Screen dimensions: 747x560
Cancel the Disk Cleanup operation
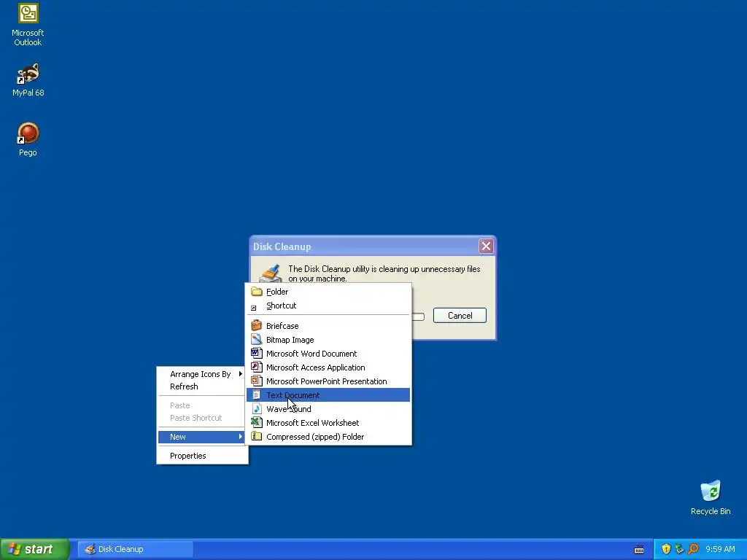(460, 315)
